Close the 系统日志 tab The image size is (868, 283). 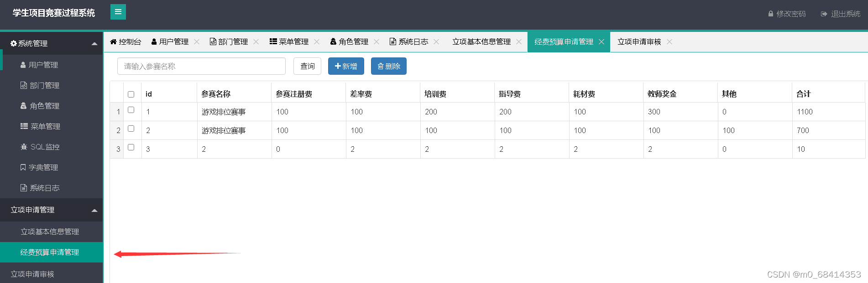(436, 41)
